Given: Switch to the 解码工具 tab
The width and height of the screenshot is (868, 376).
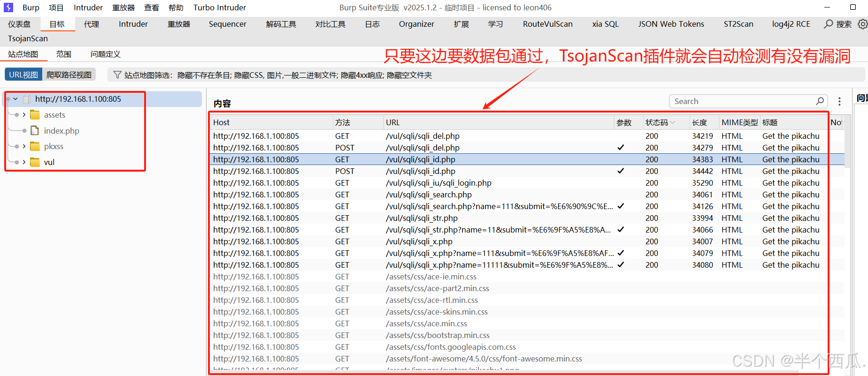Looking at the screenshot, I should tap(281, 24).
